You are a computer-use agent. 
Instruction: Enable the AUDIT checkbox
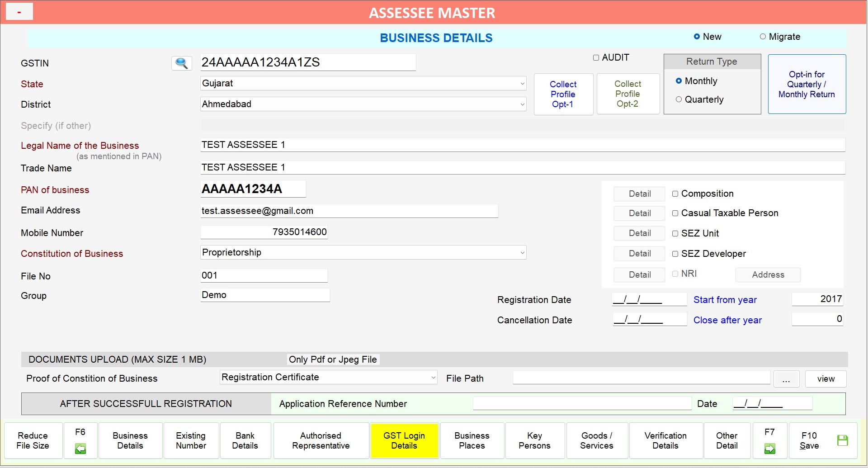pyautogui.click(x=596, y=58)
